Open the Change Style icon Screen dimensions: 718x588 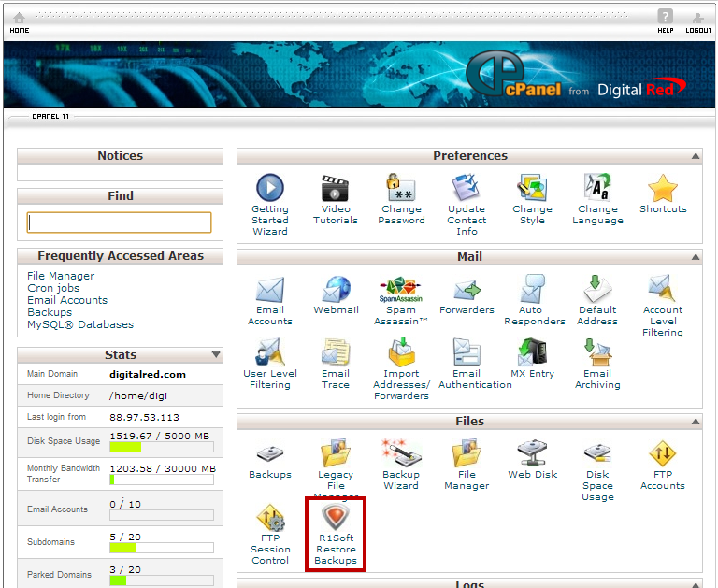[532, 187]
